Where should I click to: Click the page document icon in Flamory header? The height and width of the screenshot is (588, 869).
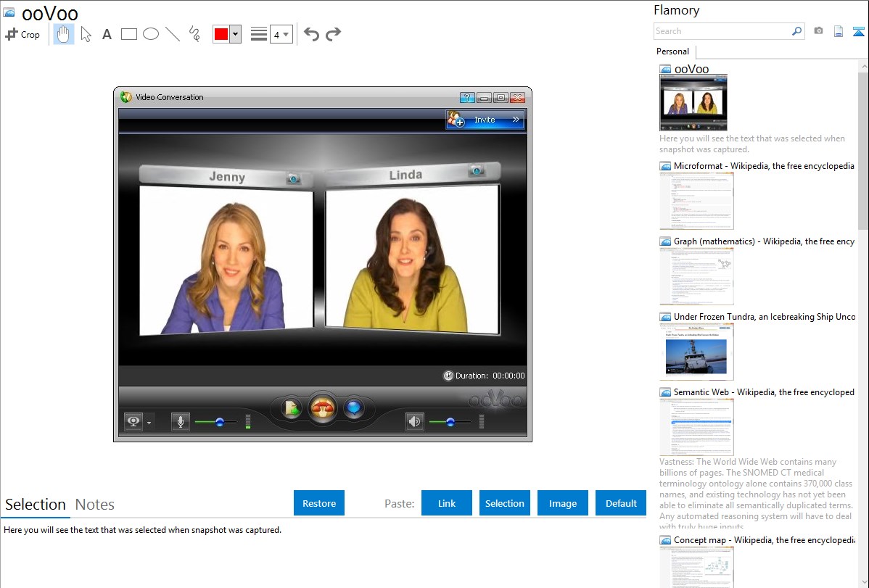click(839, 31)
